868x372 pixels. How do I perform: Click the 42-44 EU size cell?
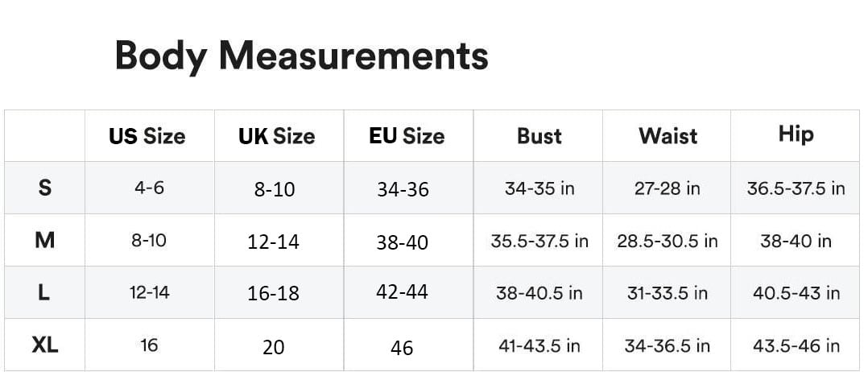tap(402, 291)
